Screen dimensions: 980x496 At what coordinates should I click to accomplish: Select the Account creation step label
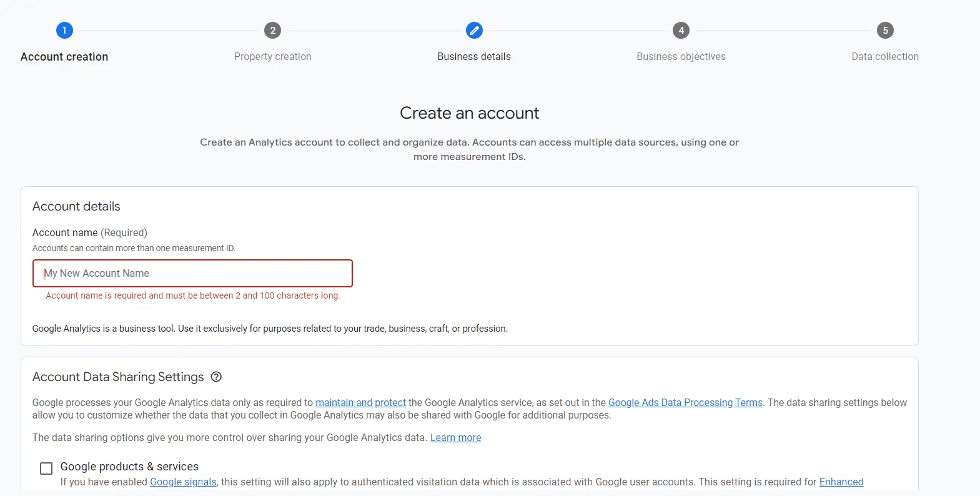point(64,57)
